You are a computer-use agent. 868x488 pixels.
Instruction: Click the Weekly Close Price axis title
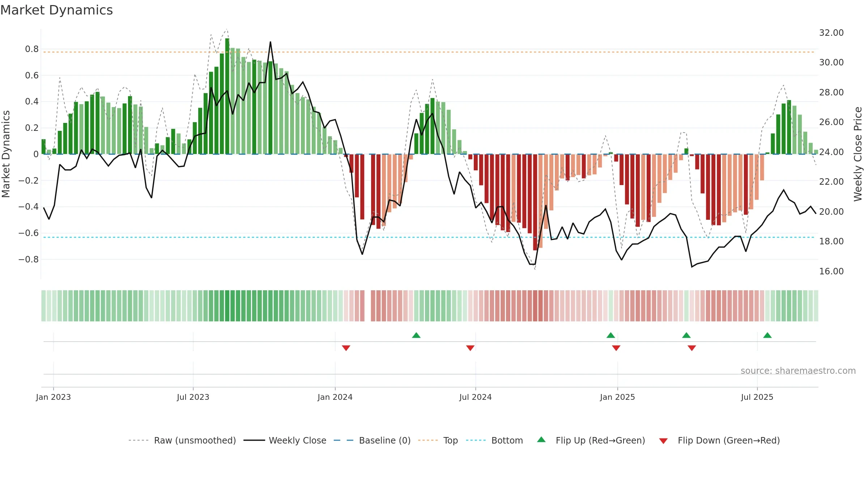point(858,154)
